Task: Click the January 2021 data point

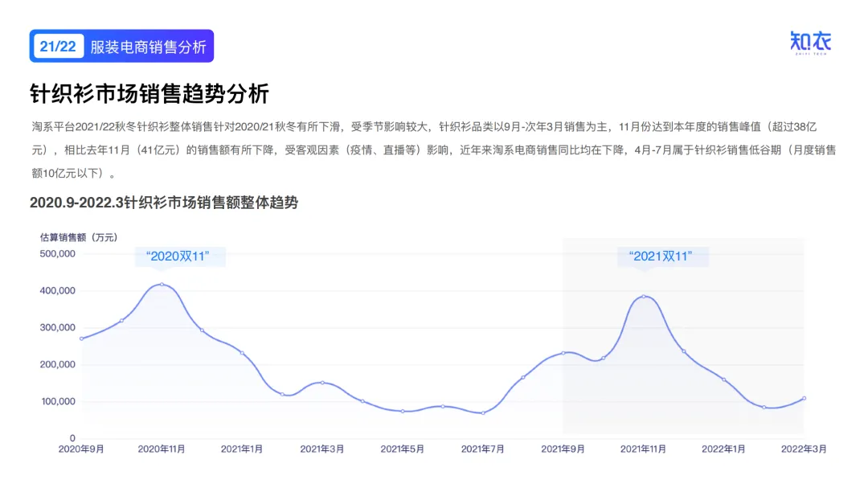Action: 242,353
